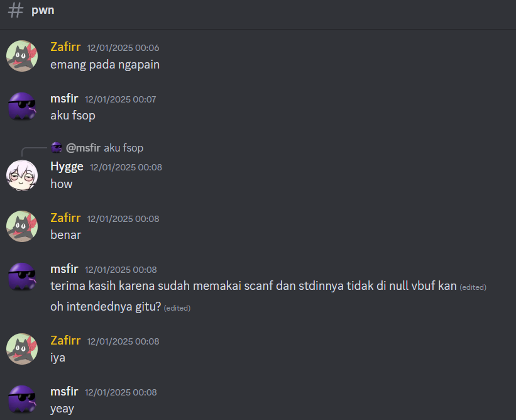Viewport: 516px width, 420px height.
Task: Open Hygge's anime avatar profile
Action: [22, 175]
